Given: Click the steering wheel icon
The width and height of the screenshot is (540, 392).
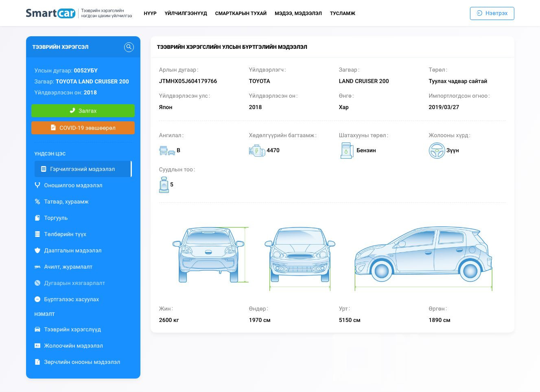Looking at the screenshot, I should (437, 151).
